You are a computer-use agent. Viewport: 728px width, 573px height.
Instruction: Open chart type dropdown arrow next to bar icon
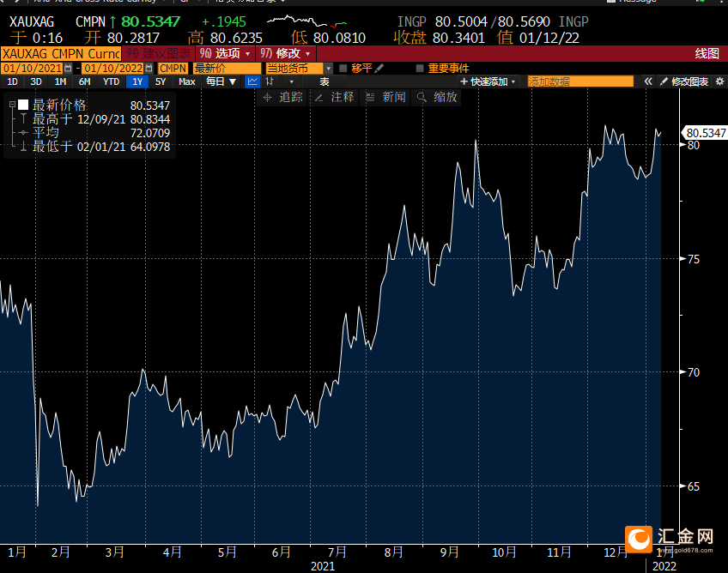[x=291, y=81]
